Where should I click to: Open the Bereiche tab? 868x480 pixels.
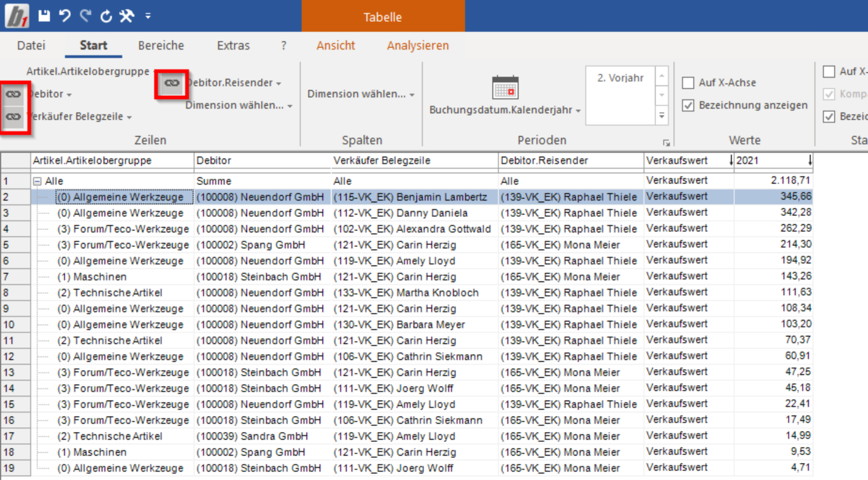tap(161, 45)
